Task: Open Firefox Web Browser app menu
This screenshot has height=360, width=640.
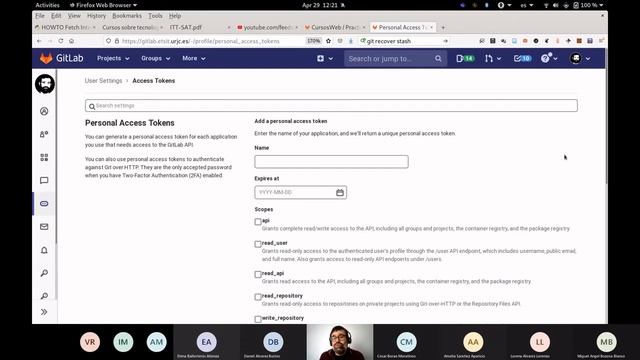Action: [x=103, y=5]
